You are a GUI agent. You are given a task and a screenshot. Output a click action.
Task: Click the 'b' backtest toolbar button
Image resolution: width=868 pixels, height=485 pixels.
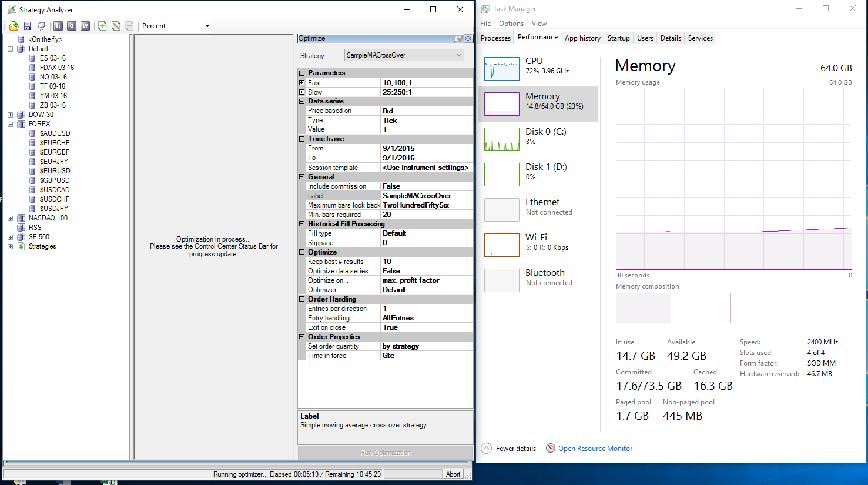pyautogui.click(x=58, y=26)
